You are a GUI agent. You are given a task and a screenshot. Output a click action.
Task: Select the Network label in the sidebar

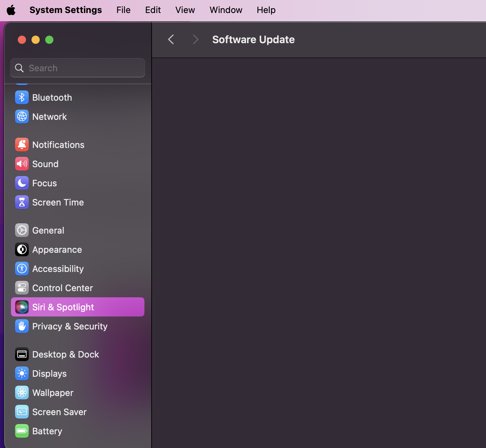[x=50, y=117]
